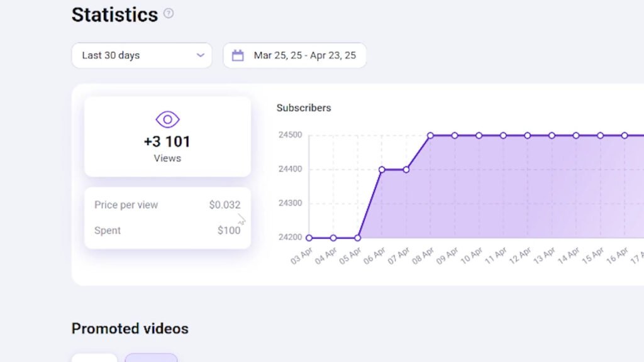Click the 08 Apr data point at 24500
The height and width of the screenshot is (362, 644).
click(430, 135)
